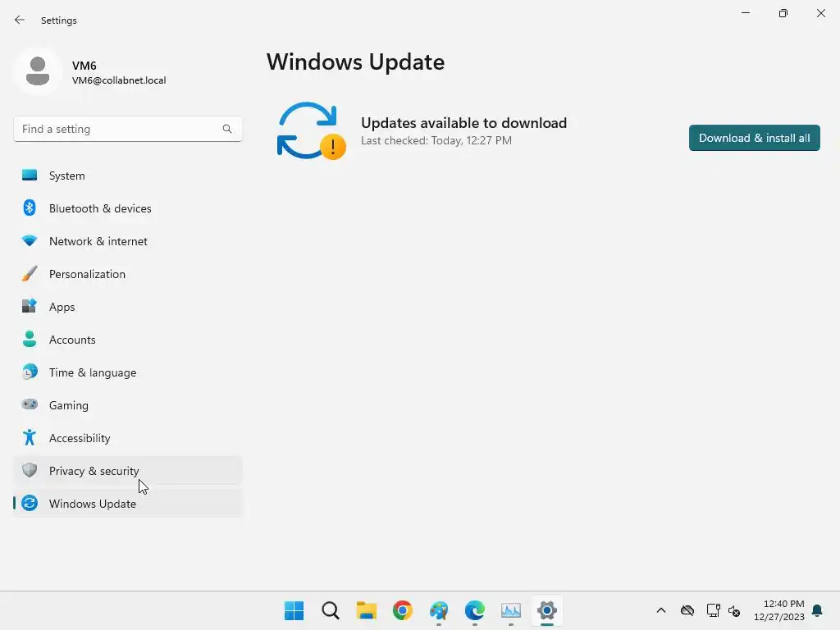Image resolution: width=840 pixels, height=630 pixels.
Task: Click the Settings gear in the taskbar
Action: (547, 610)
